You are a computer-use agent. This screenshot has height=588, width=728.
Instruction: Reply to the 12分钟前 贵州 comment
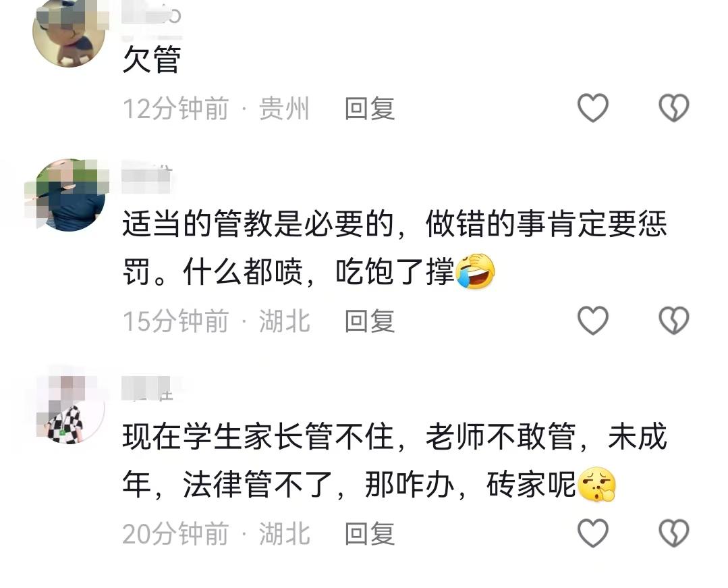coord(370,108)
